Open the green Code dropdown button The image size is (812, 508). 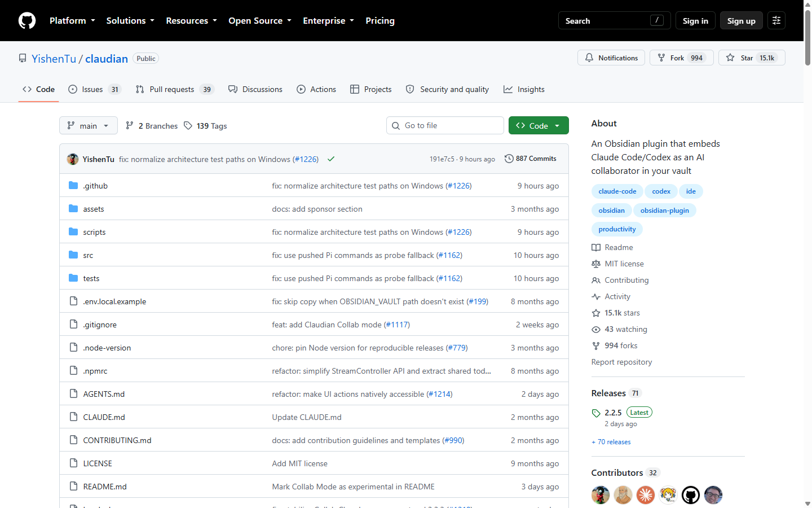(539, 125)
